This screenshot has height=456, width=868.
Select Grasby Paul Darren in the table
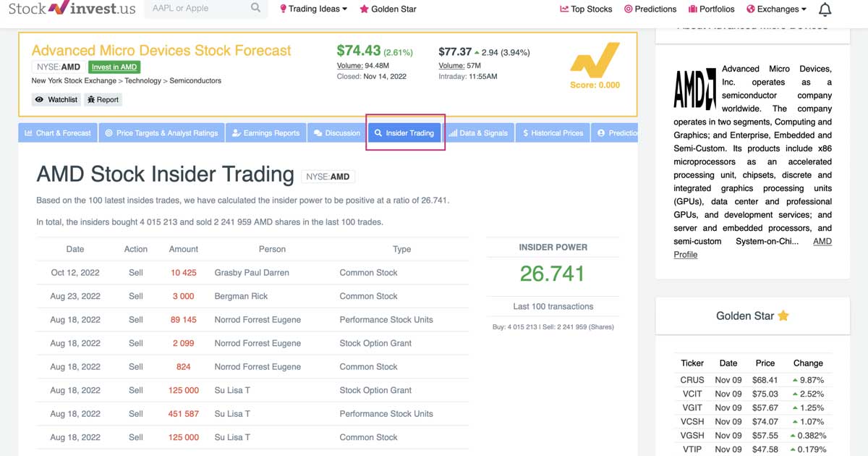click(252, 273)
